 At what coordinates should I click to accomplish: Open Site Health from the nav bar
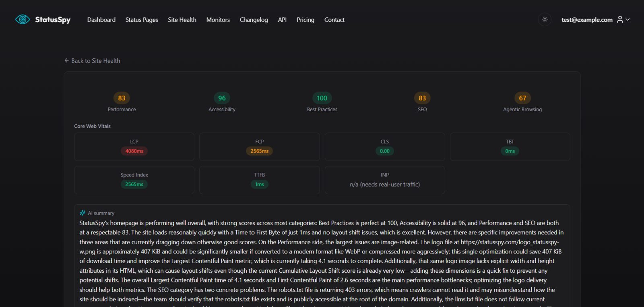coord(182,20)
